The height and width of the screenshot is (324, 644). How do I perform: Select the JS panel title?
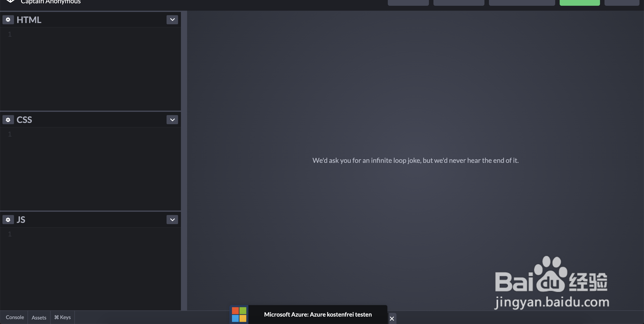21,220
